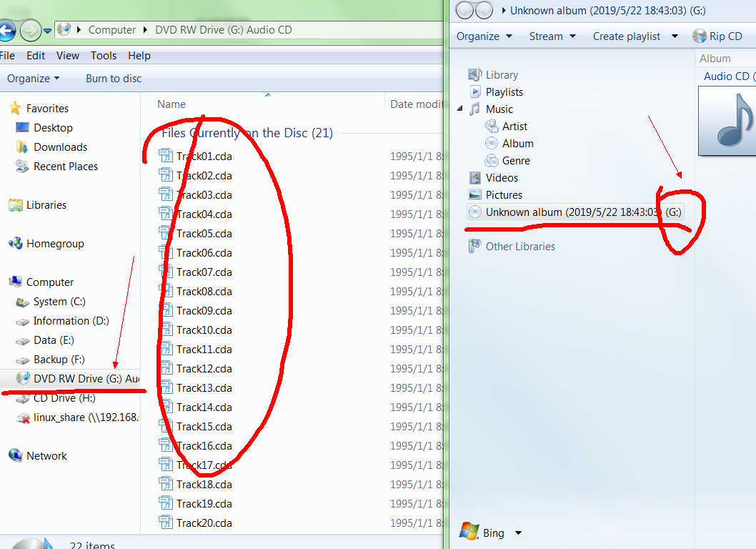Screen dimensions: 756x549
Task: Open the Explorer Organize dropdown
Action: point(34,79)
